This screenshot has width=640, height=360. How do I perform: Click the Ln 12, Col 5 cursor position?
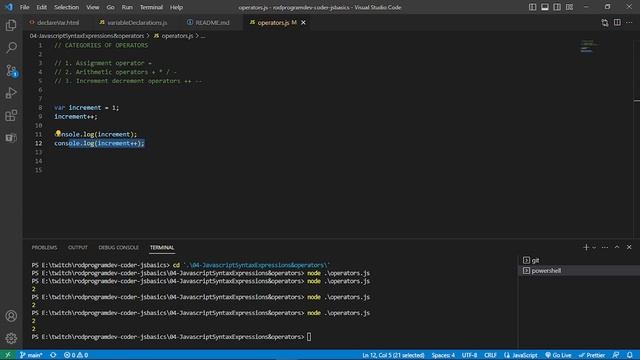393,355
